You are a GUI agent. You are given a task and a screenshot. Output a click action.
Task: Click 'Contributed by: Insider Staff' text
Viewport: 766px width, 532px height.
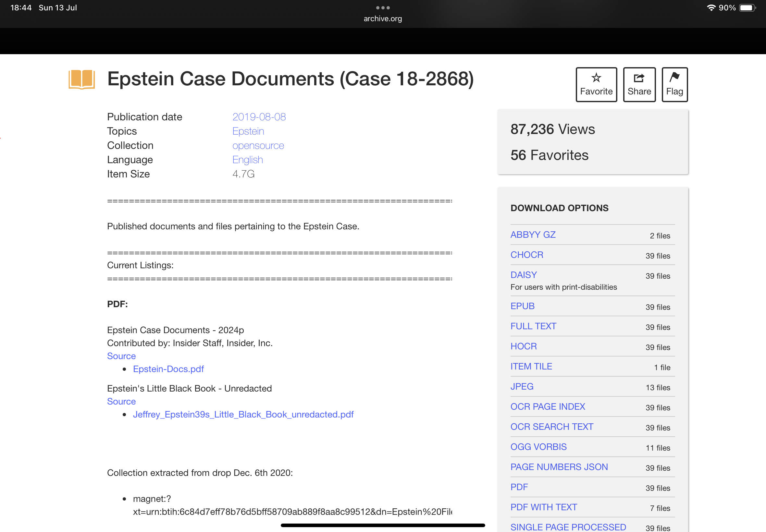pos(190,343)
